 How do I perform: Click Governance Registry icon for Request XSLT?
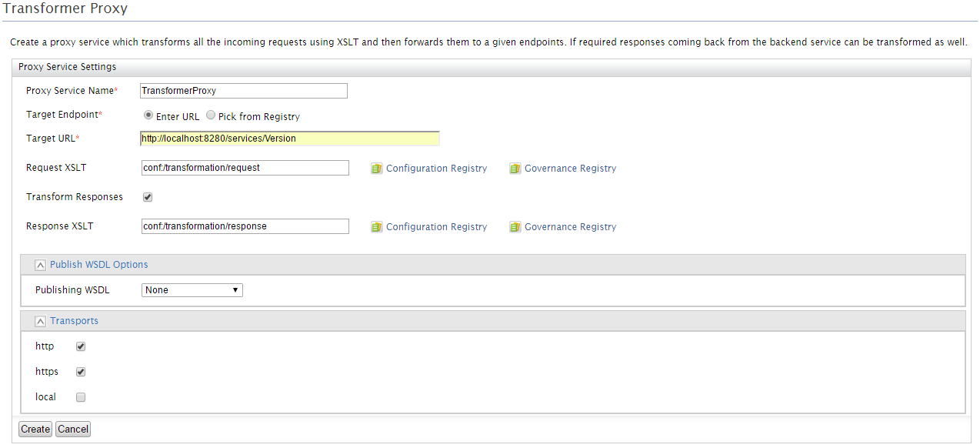pos(515,169)
